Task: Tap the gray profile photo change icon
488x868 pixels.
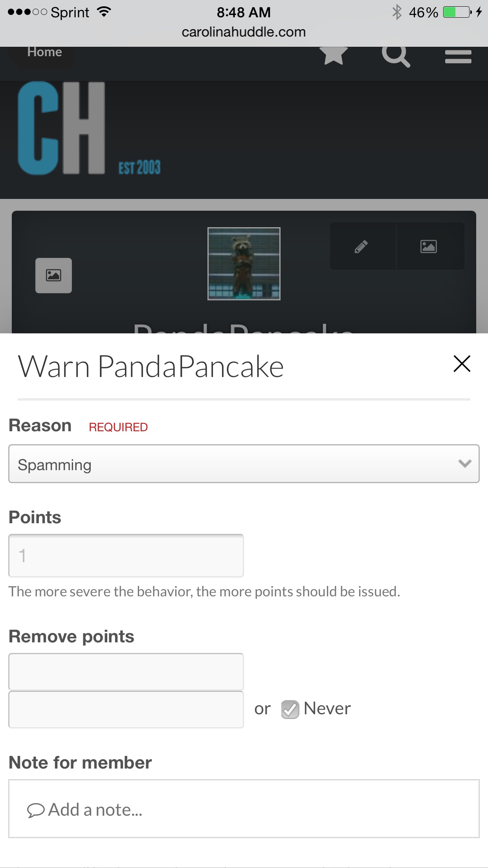Action: (x=53, y=275)
